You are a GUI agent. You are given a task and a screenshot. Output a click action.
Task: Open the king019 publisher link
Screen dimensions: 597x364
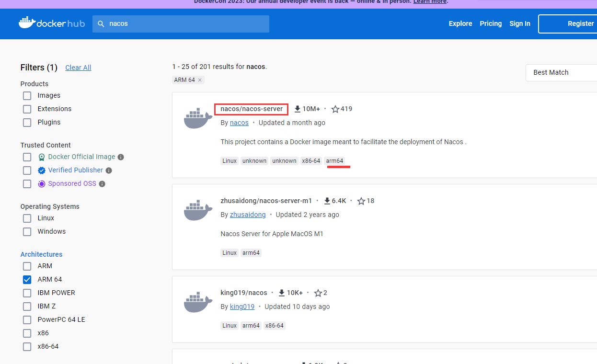tap(242, 307)
